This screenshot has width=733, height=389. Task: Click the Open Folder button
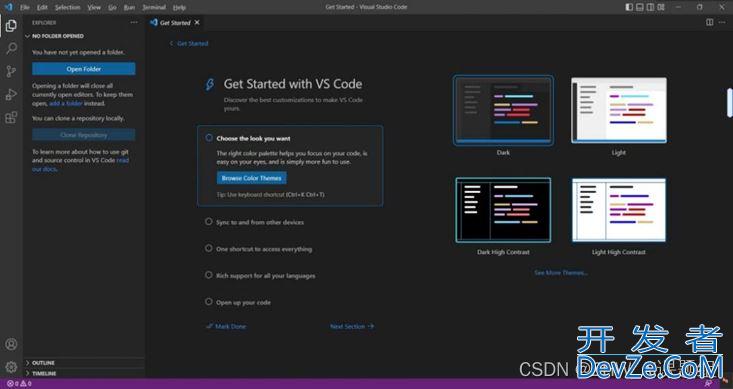[84, 69]
